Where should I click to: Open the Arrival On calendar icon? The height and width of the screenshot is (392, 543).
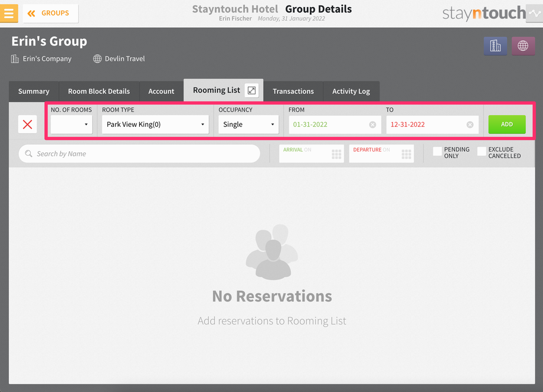(336, 154)
